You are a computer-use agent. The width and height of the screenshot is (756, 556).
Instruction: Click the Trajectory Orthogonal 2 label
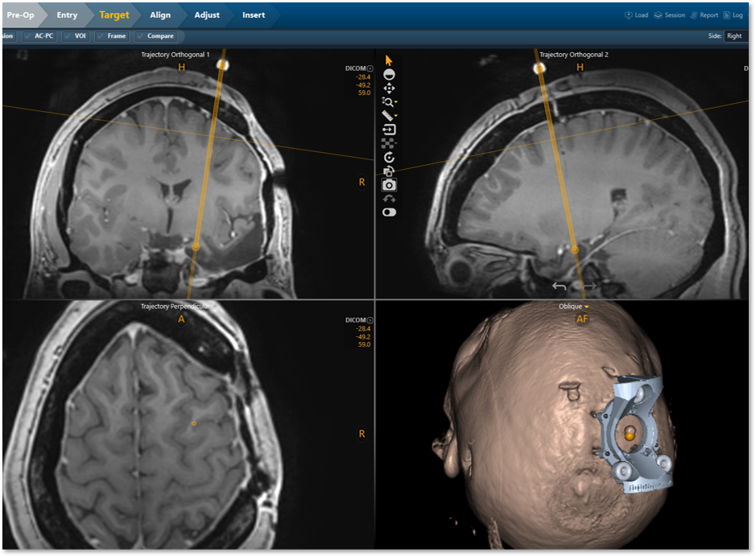pos(574,55)
